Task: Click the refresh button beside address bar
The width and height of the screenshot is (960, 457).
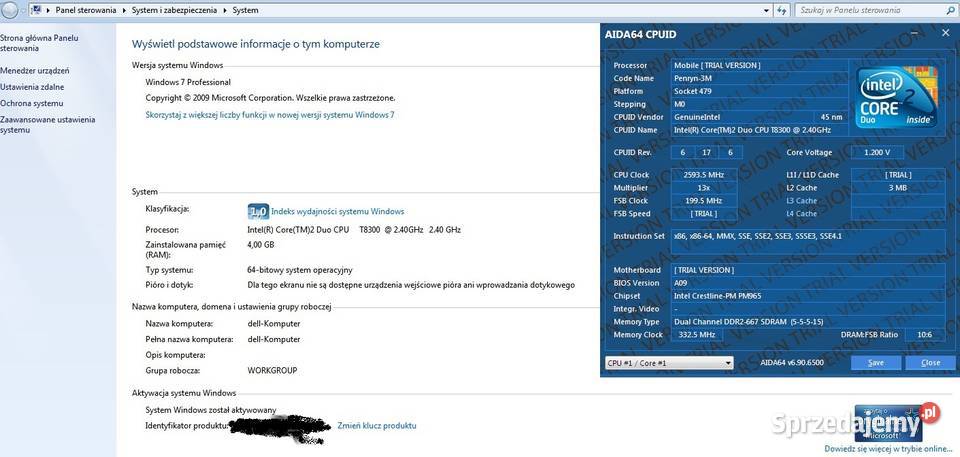Action: (x=782, y=10)
